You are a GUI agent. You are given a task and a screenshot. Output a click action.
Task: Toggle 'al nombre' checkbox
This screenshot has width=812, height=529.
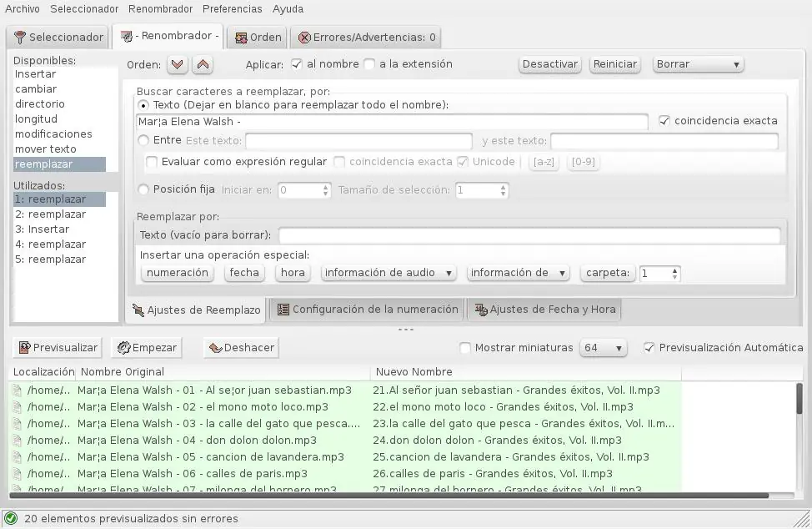point(296,64)
